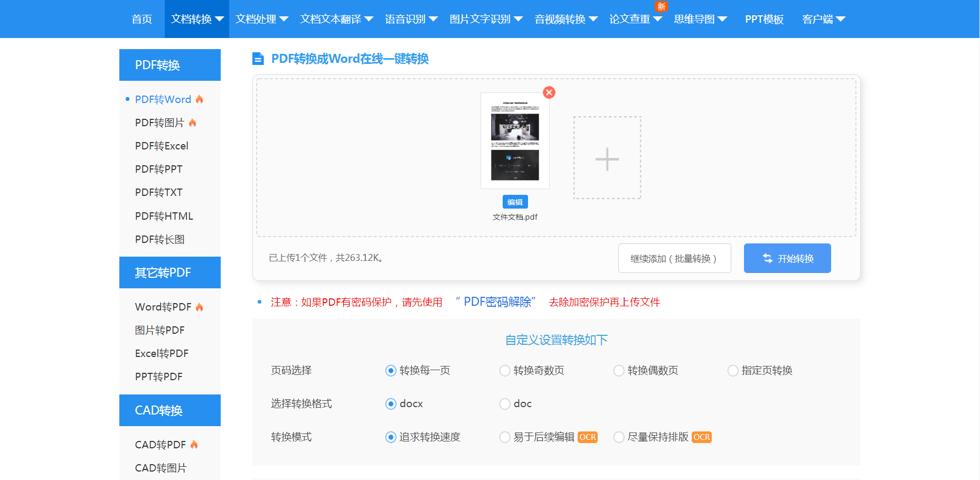Click the 编辑 button under thumbnail
This screenshot has width=980, height=480.
point(515,202)
